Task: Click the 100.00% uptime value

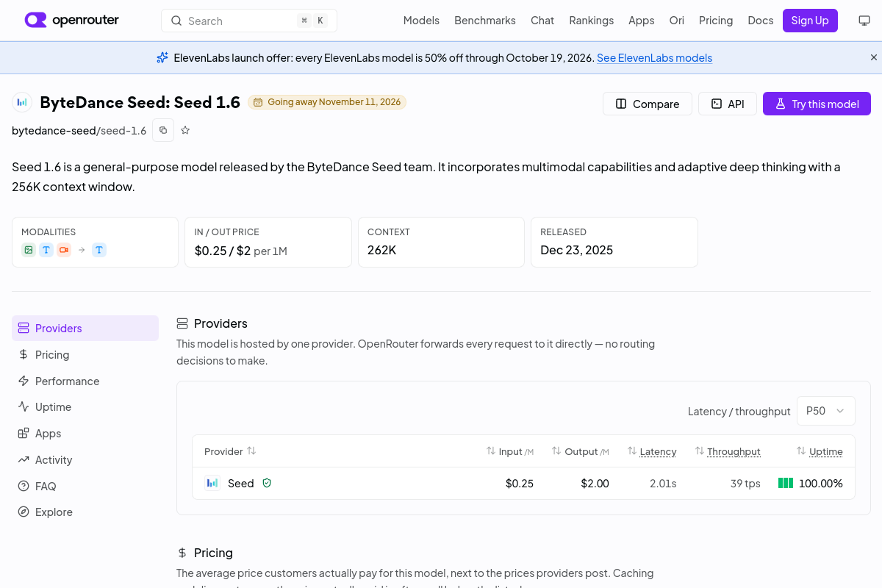Action: click(821, 484)
